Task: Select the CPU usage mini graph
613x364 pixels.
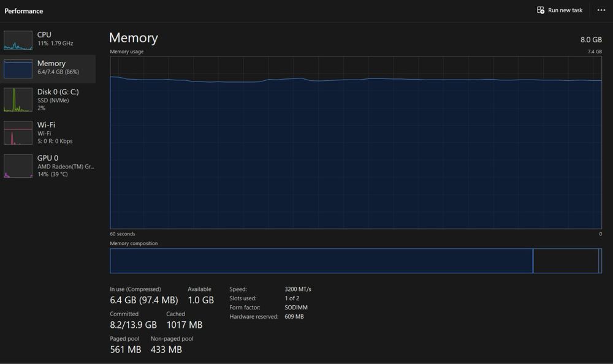Action: pyautogui.click(x=18, y=40)
